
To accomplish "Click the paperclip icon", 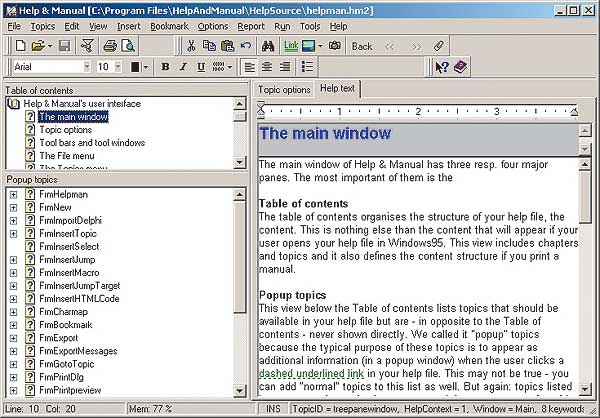I will 439,46.
